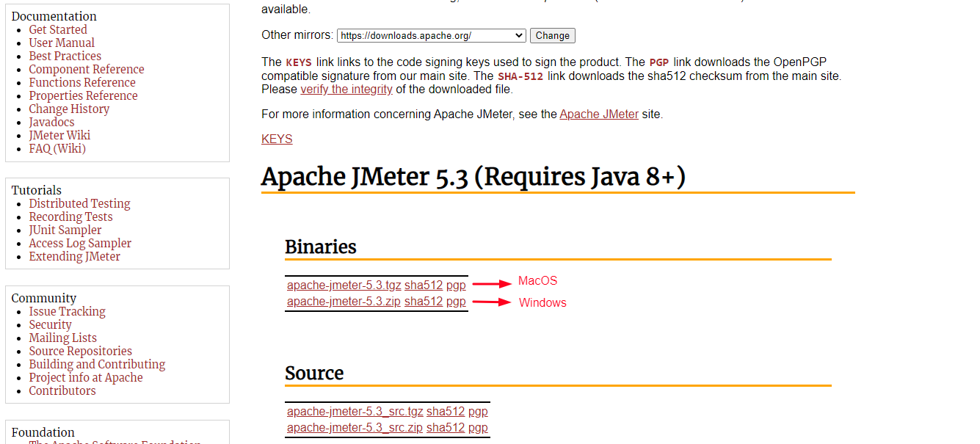Open Component Reference in sidebar
Screen dimensions: 980x444
(87, 70)
